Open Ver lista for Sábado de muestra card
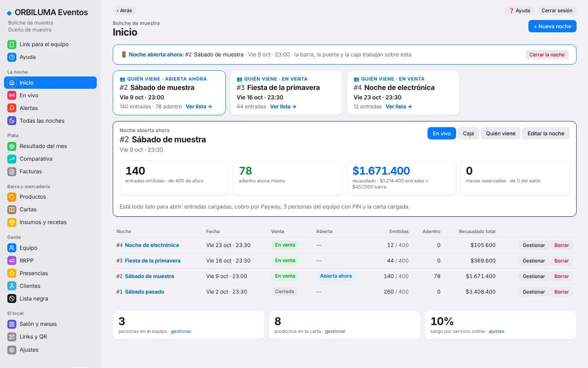The width and height of the screenshot is (588, 368). tap(199, 107)
